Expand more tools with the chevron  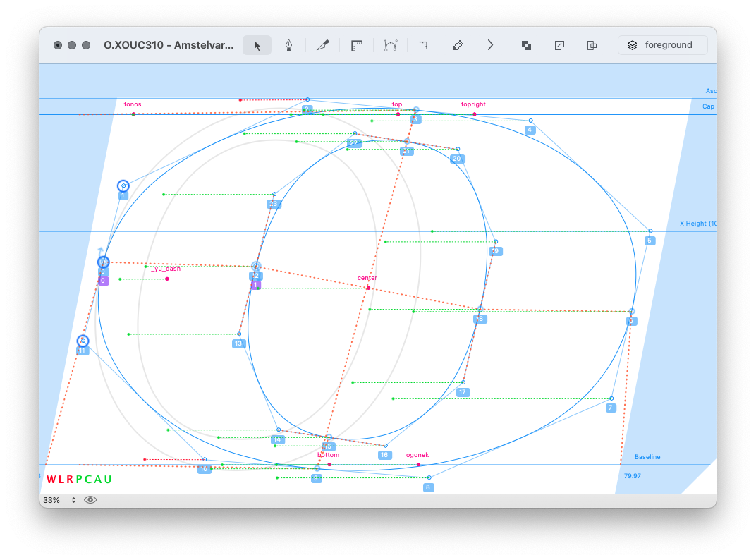[491, 45]
